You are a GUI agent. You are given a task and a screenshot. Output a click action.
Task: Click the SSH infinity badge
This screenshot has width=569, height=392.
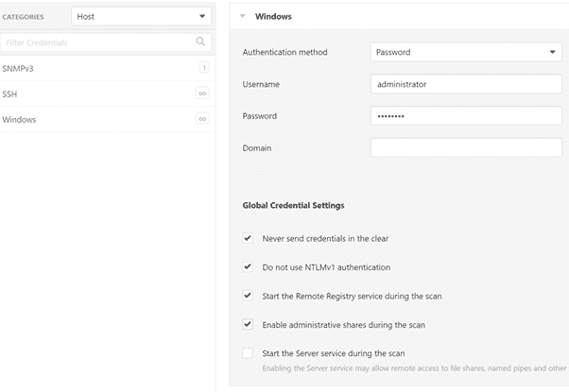(202, 94)
